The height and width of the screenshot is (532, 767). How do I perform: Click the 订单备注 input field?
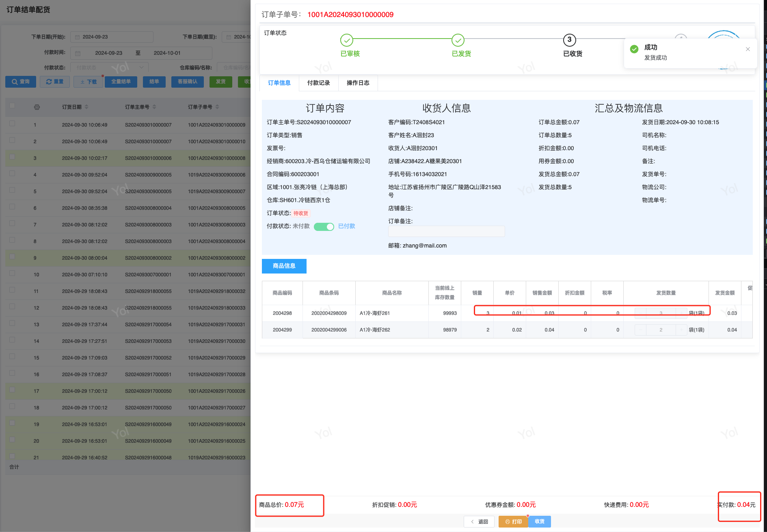446,231
